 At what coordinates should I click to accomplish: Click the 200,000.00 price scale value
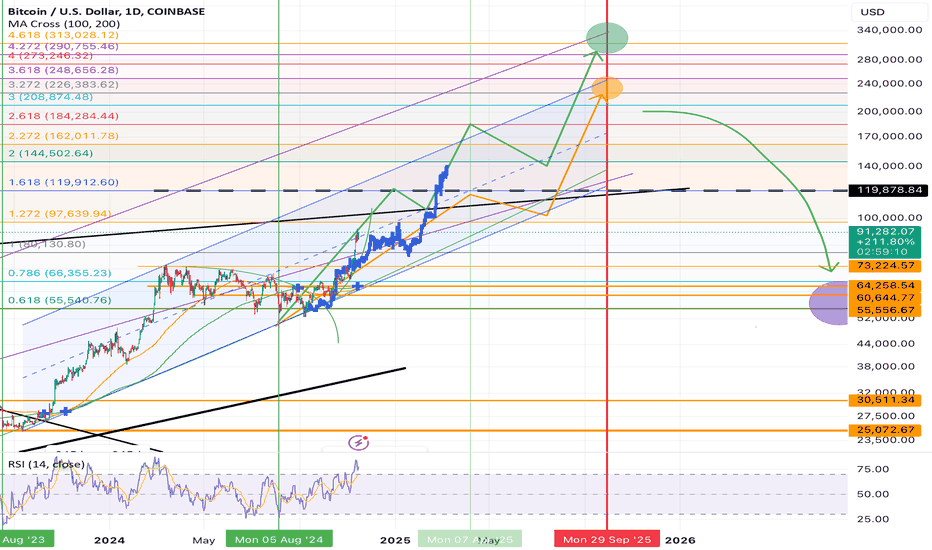pos(889,111)
